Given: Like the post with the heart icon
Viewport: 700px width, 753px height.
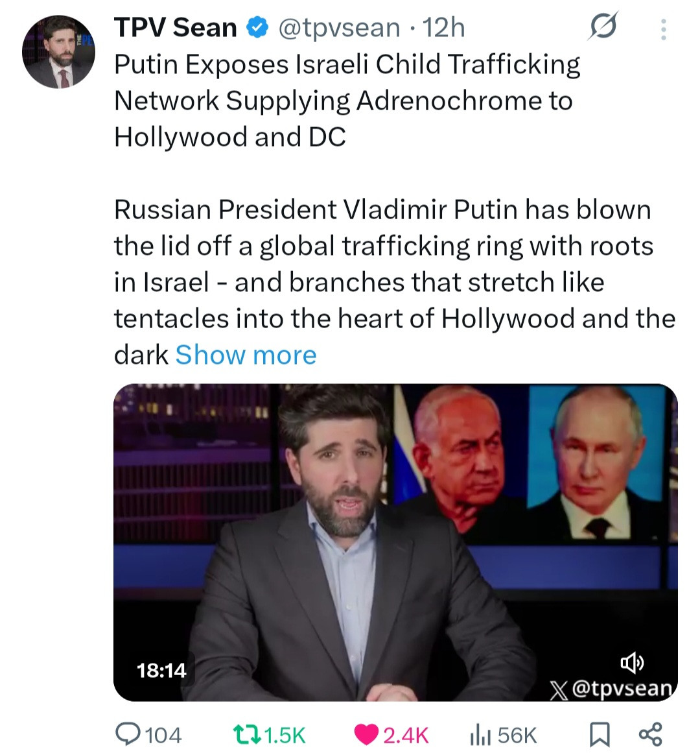Looking at the screenshot, I should [366, 734].
